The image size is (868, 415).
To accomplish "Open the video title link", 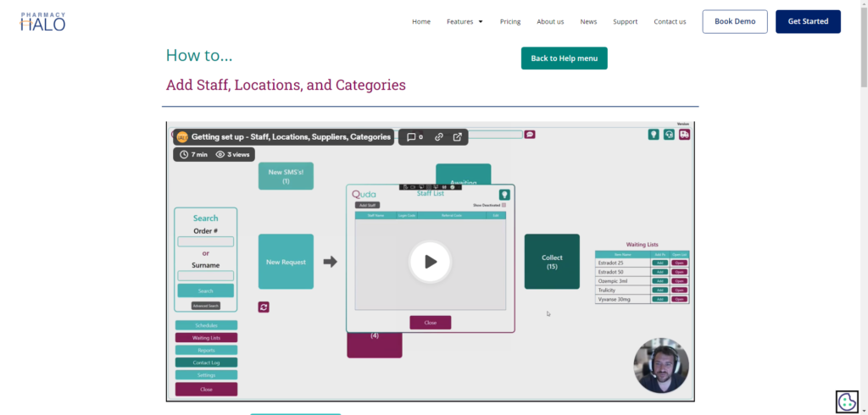I will pyautogui.click(x=291, y=136).
